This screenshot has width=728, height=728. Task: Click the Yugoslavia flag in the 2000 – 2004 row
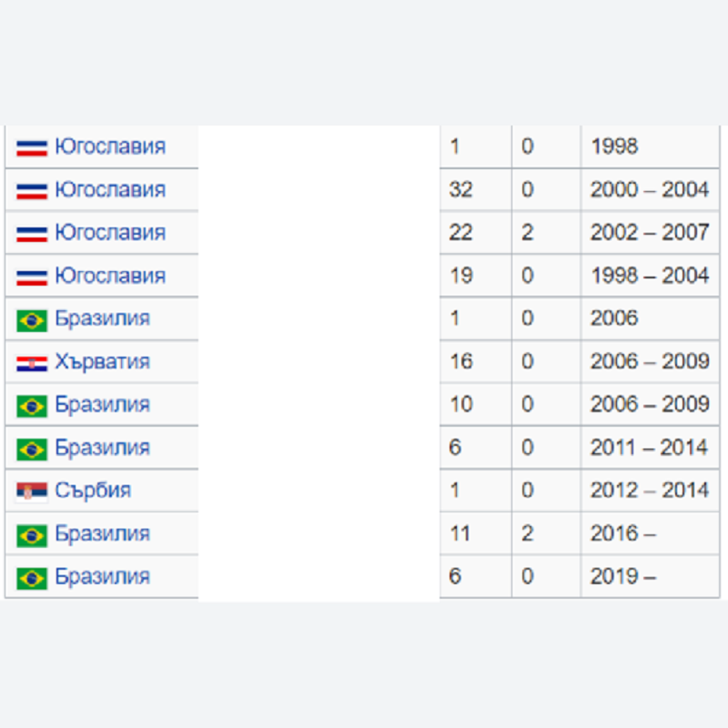coord(32,191)
